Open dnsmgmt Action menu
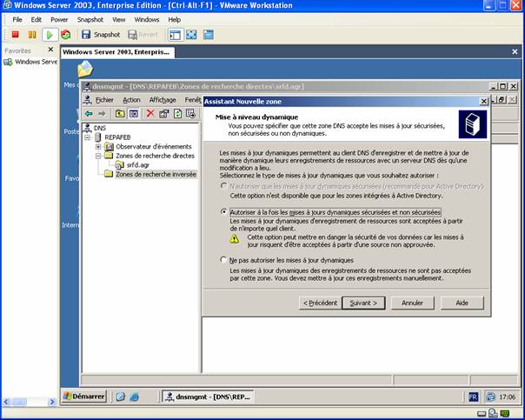The image size is (525, 420). click(x=131, y=100)
